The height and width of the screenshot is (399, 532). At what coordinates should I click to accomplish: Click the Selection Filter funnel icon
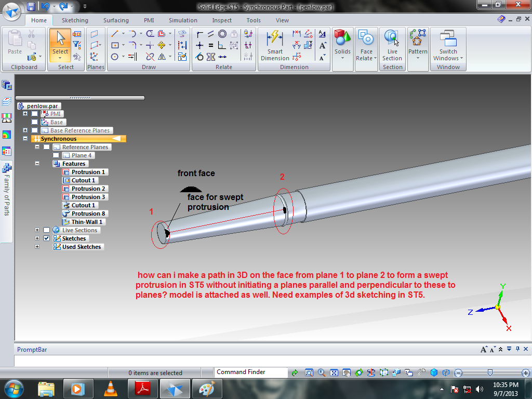click(77, 45)
